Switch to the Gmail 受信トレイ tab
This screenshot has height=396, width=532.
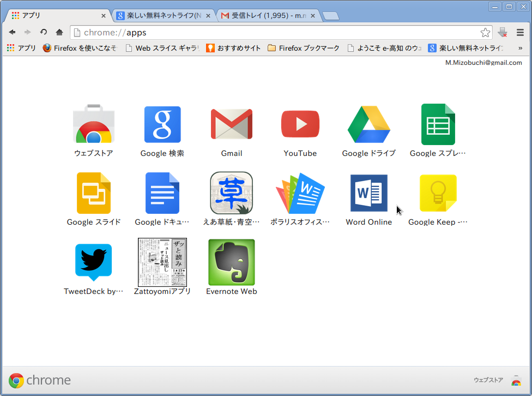pyautogui.click(x=268, y=16)
